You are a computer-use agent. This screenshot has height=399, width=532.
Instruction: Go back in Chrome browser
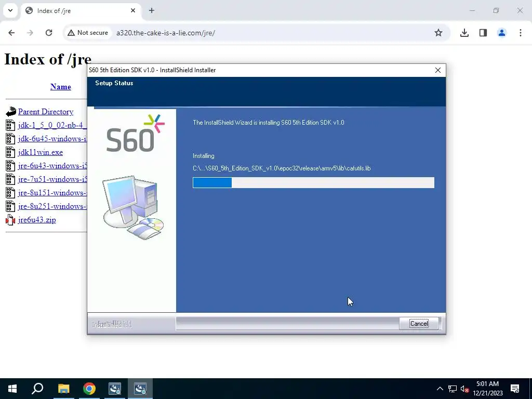click(x=11, y=33)
